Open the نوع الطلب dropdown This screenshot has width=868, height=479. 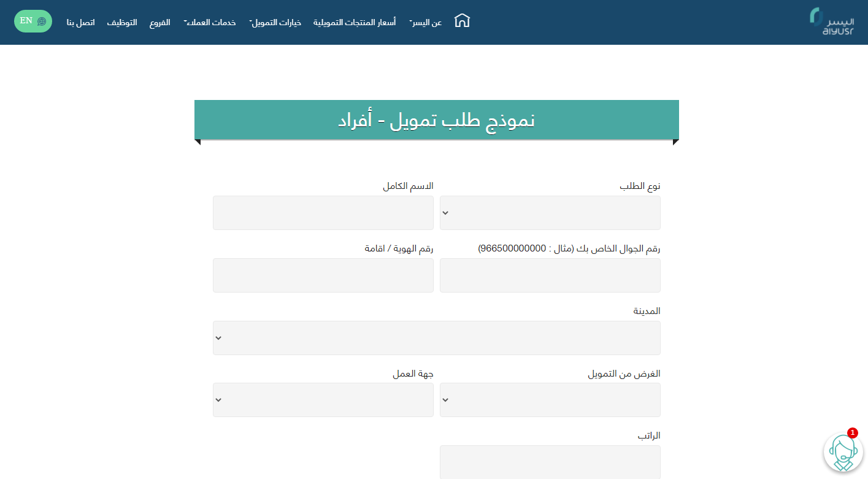550,213
